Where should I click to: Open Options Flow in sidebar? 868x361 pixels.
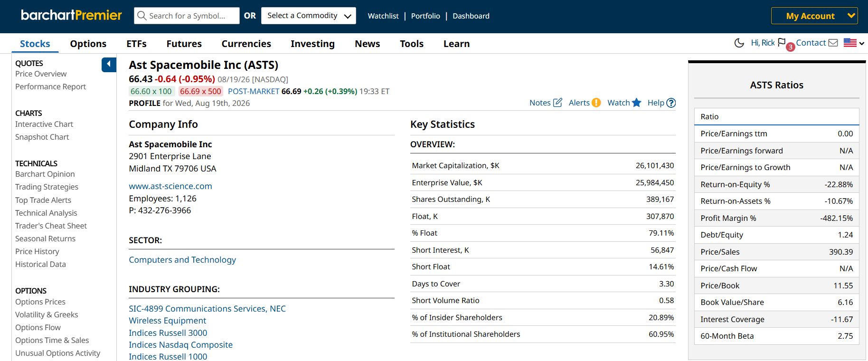(38, 327)
